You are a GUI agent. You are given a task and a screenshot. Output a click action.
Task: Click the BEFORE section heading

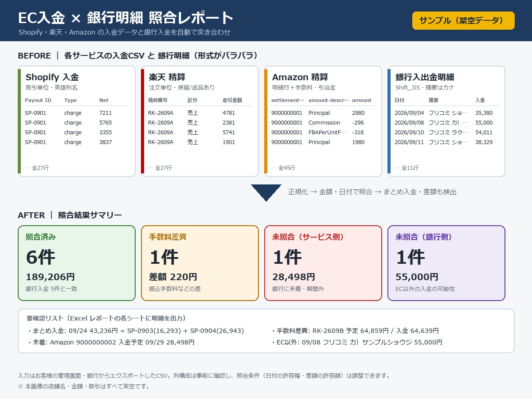pos(138,56)
